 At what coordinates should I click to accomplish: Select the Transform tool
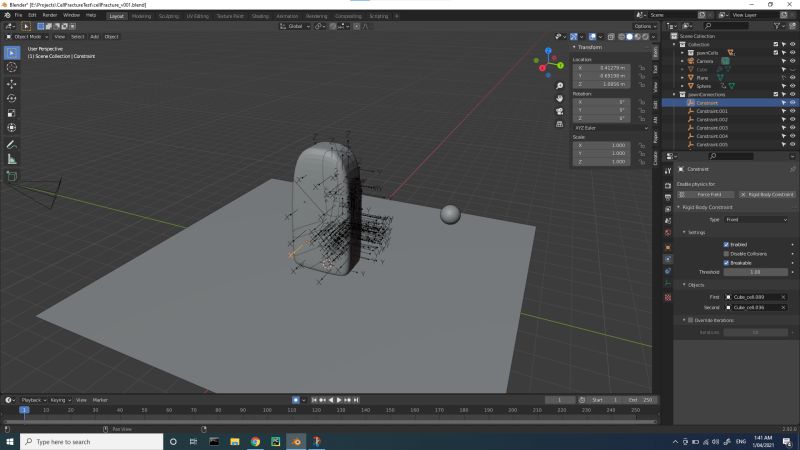(12, 128)
